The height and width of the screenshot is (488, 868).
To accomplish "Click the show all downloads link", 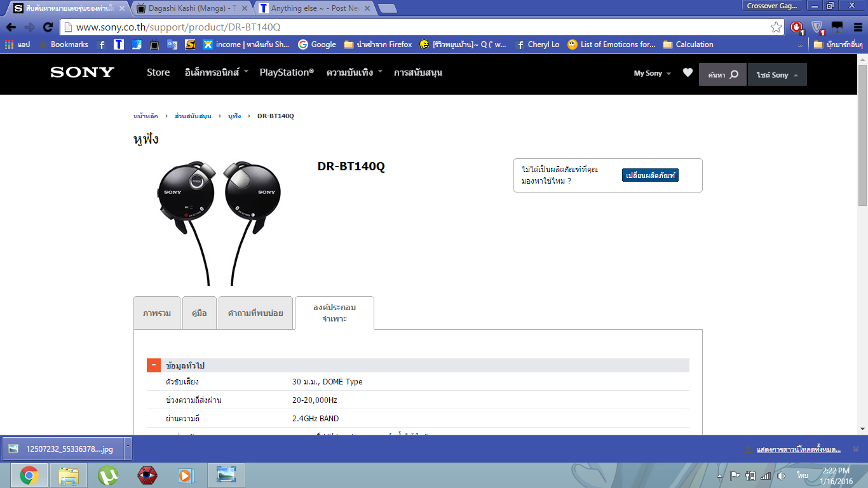I will pos(799,449).
